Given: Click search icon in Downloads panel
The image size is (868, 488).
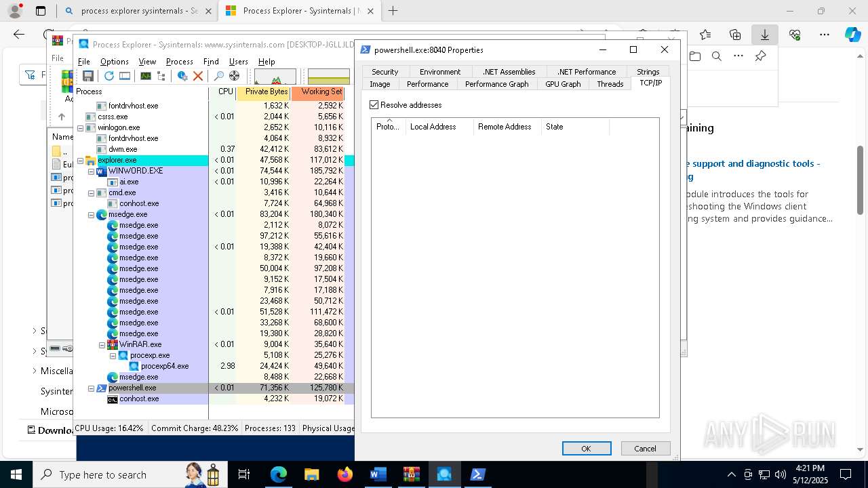Looking at the screenshot, I should (716, 56).
